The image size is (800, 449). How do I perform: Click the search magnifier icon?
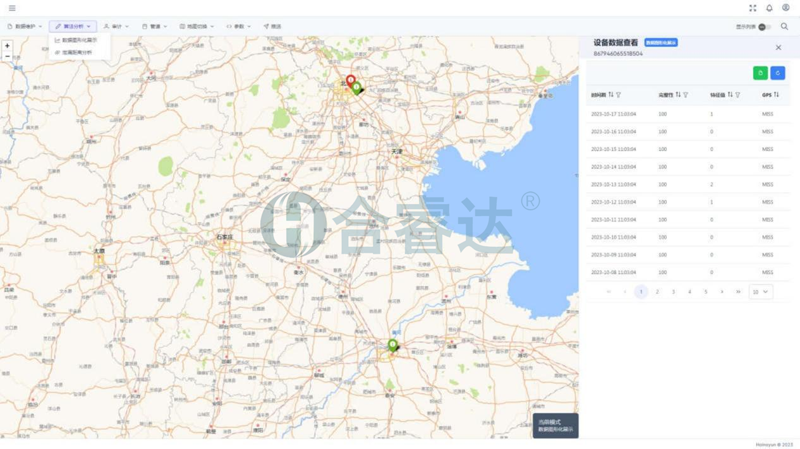[785, 27]
